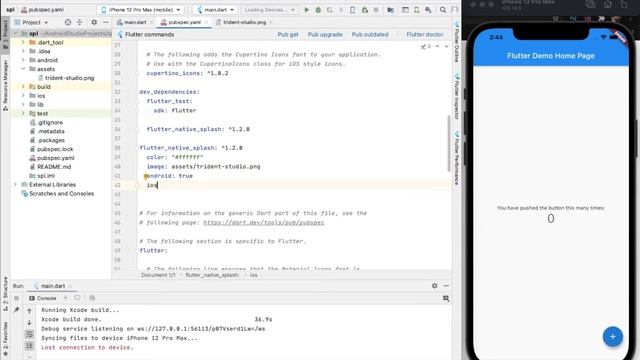Open search everywhere with the magnifier icon
This screenshot has width=640, height=360.
(x=443, y=9)
